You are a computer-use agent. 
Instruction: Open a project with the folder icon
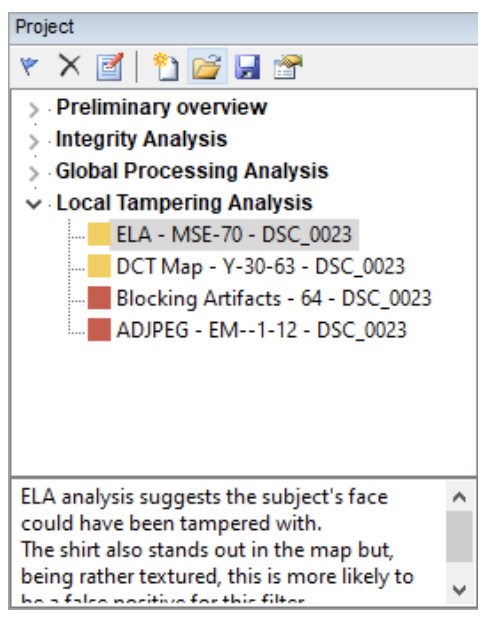click(207, 66)
